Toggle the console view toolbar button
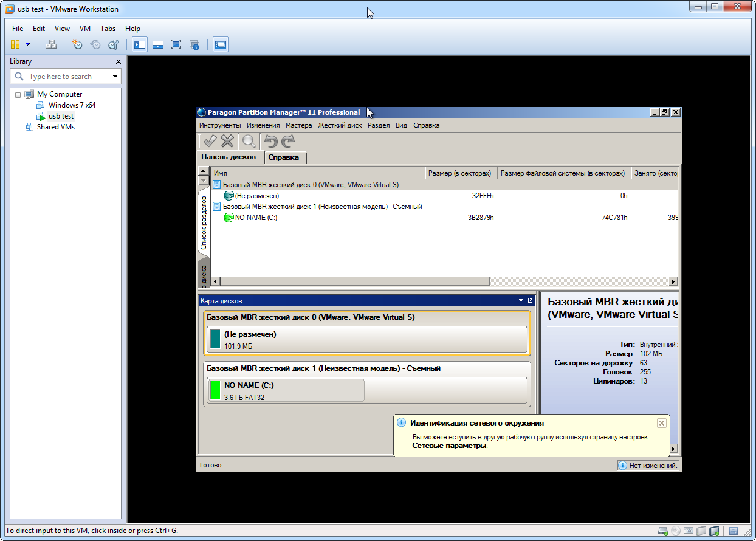Image resolution: width=756 pixels, height=541 pixels. pyautogui.click(x=221, y=44)
